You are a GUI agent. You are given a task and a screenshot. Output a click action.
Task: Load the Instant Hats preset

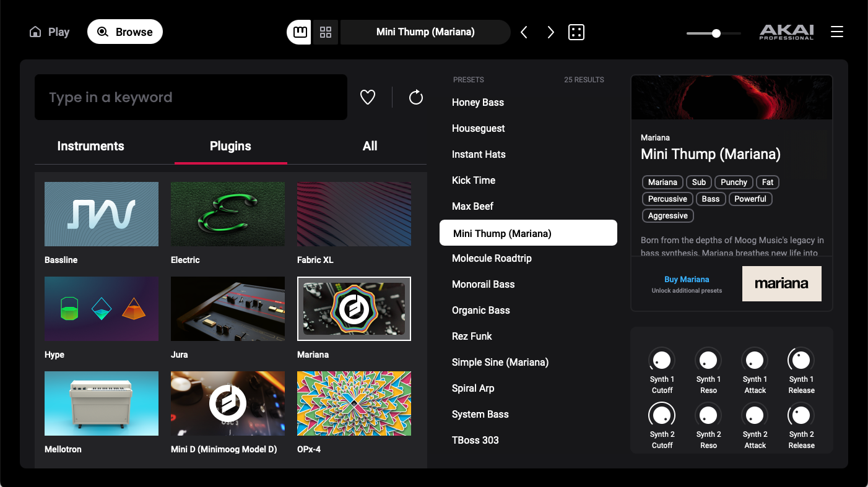click(x=479, y=154)
